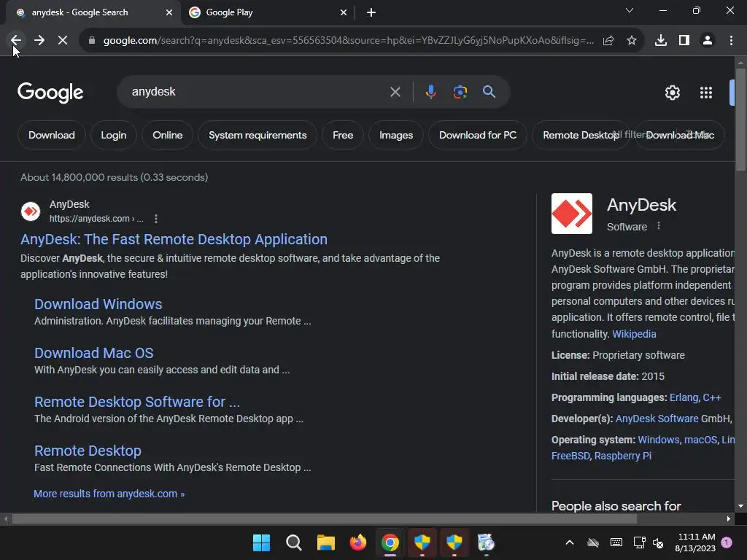The width and height of the screenshot is (747, 560).
Task: Select the Download for PC chip
Action: pyautogui.click(x=478, y=135)
